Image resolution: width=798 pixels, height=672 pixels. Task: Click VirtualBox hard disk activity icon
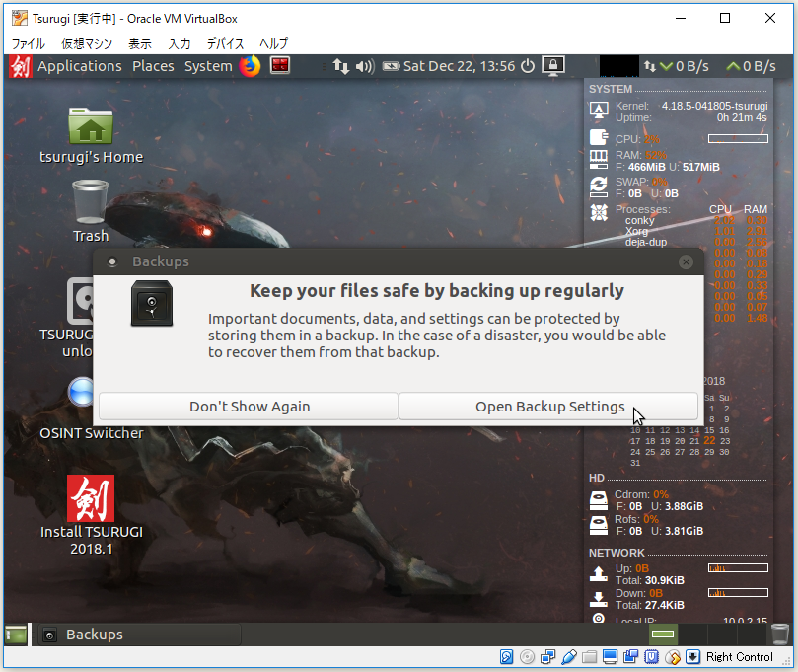pyautogui.click(x=506, y=657)
